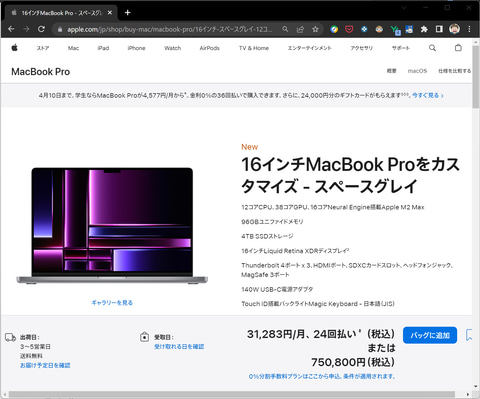Go back to the previous page
Image resolution: width=480 pixels, height=399 pixels.
11,29
